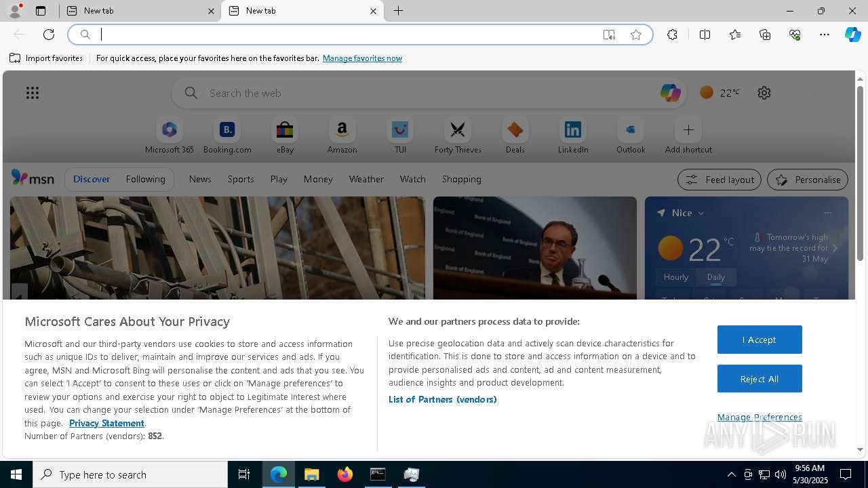This screenshot has height=488, width=868.
Task: Click the browser Refresh button
Action: 49,35
